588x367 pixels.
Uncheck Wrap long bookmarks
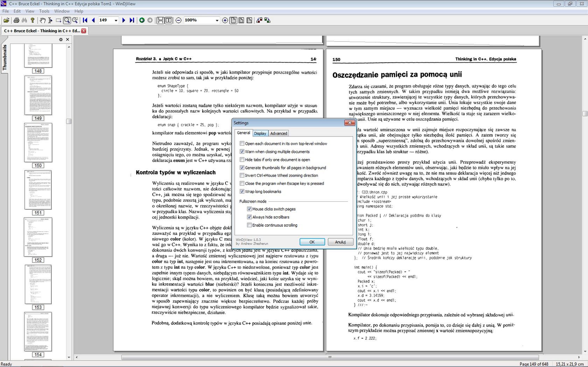point(242,192)
